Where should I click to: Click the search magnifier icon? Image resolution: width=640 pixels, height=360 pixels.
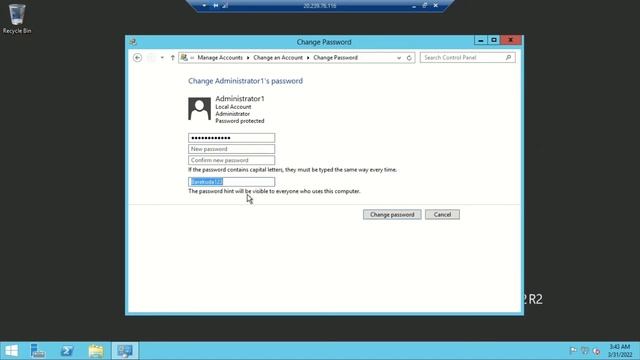tap(509, 58)
